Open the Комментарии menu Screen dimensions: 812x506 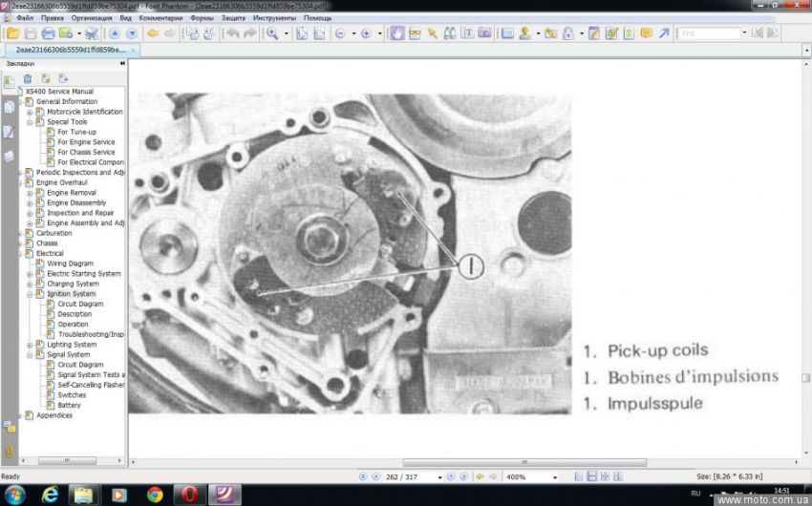tap(161, 18)
